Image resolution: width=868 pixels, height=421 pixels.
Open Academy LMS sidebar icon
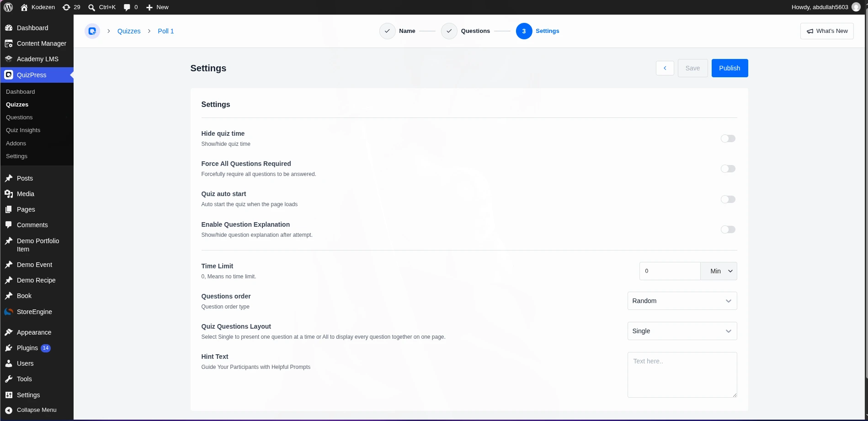tap(9, 59)
